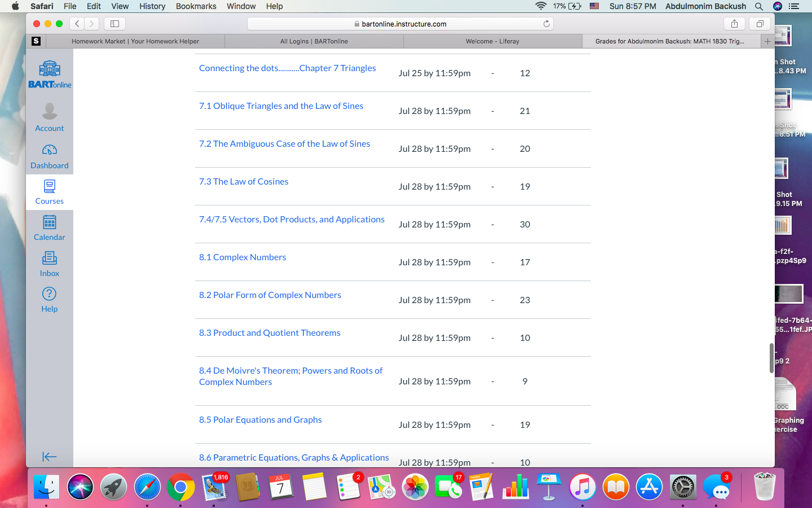
Task: Click Safari forward button
Action: (x=92, y=24)
